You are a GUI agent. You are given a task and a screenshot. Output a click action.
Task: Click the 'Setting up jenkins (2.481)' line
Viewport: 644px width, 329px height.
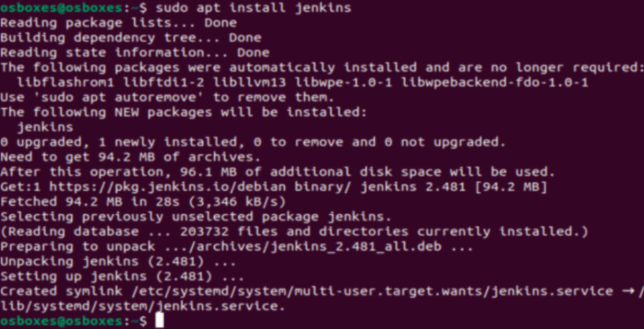(x=118, y=276)
